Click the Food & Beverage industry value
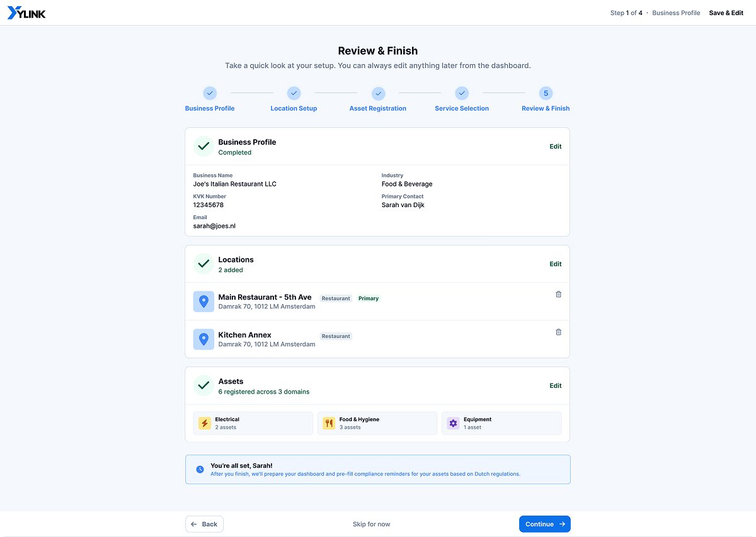 coord(407,184)
